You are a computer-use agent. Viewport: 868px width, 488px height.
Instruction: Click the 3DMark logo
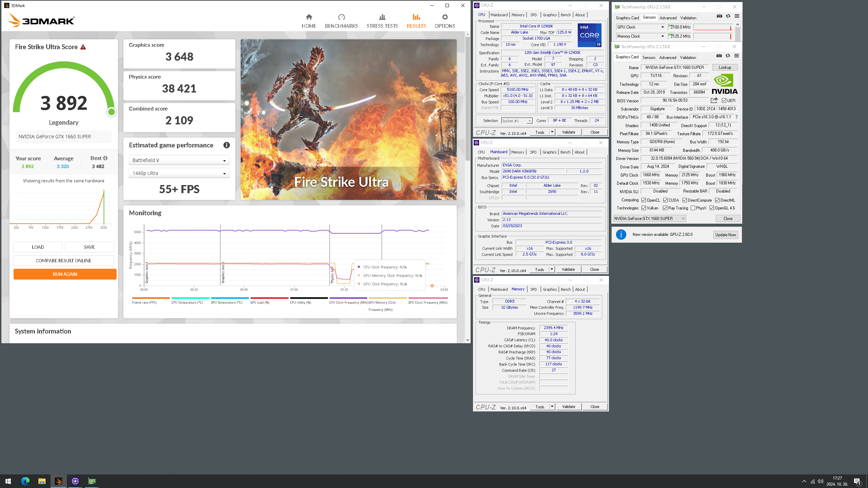pyautogui.click(x=41, y=20)
